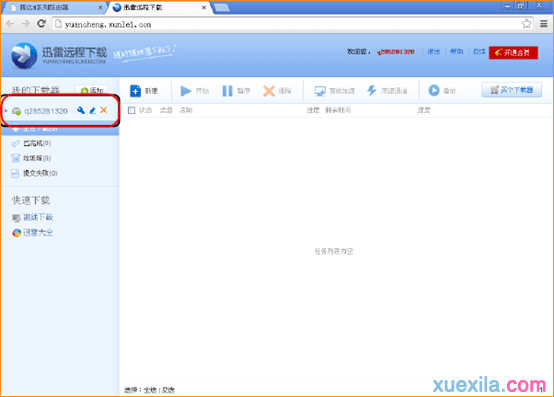Click the checkmark icon beside 已完成(0)
Image resolution: width=554 pixels, height=397 pixels.
[16, 143]
